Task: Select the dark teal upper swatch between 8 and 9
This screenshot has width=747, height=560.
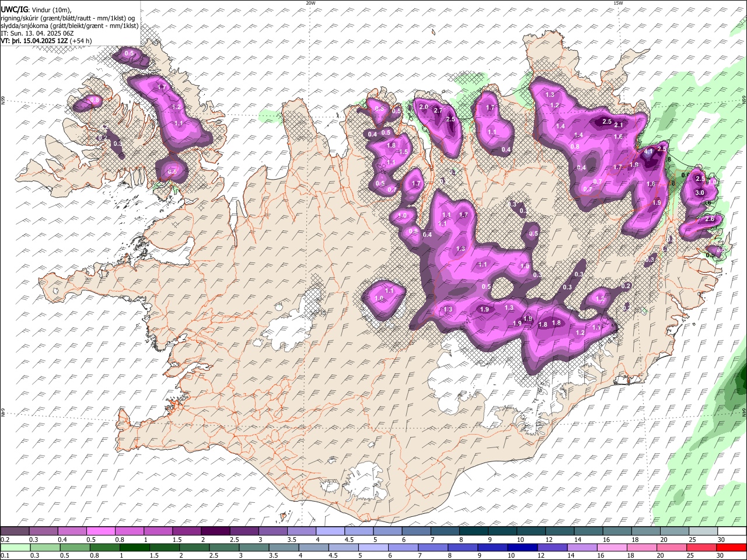Action: coord(473,531)
